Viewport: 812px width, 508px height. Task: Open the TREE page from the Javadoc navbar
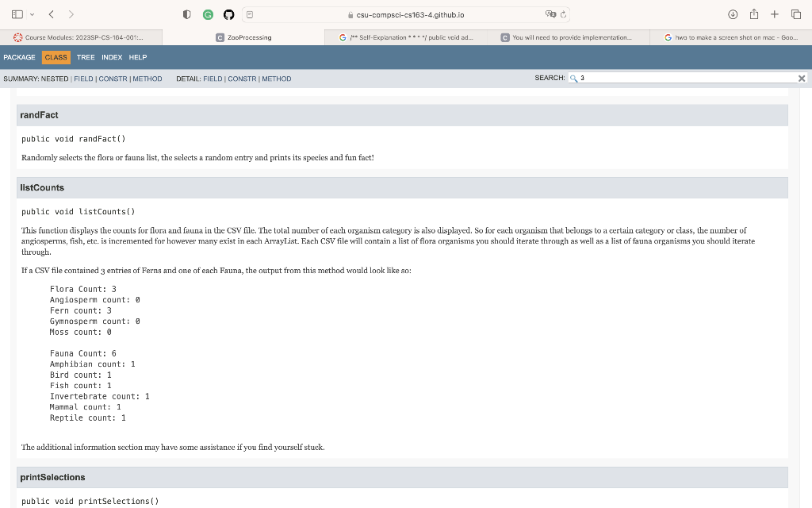point(86,56)
